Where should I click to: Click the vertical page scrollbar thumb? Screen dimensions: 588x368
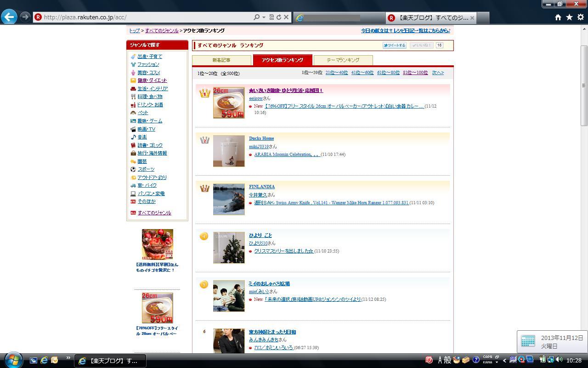click(x=584, y=85)
